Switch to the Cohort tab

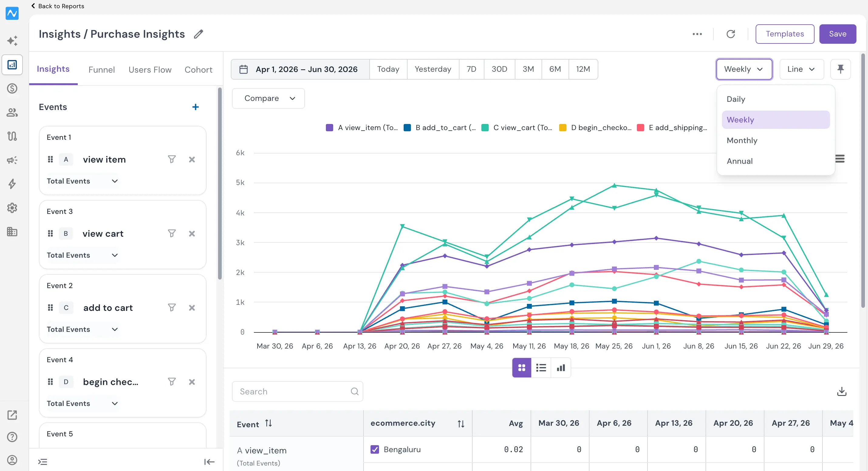[x=198, y=70]
